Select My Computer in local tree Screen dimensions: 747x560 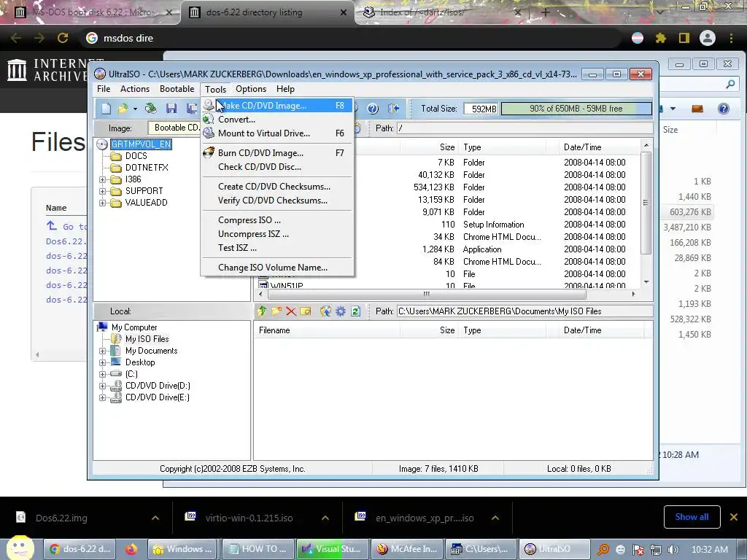[x=134, y=327]
